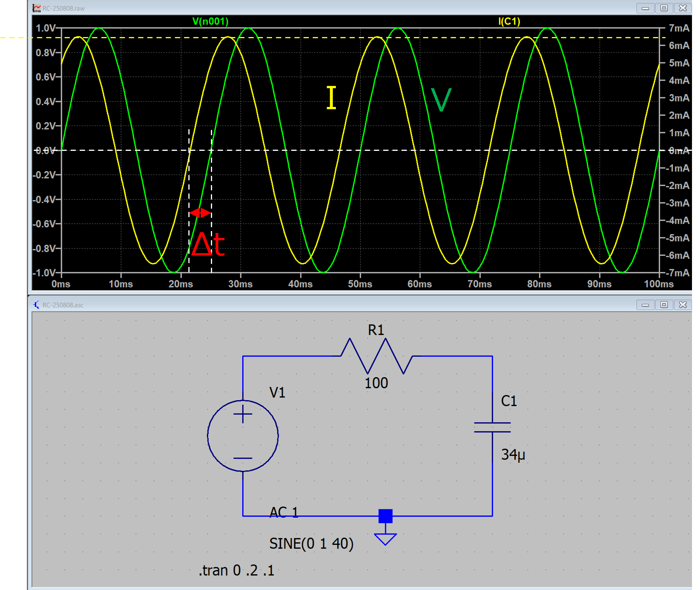This screenshot has height=590, width=700.
Task: Click the red Δt arrow marker
Action: 200,213
